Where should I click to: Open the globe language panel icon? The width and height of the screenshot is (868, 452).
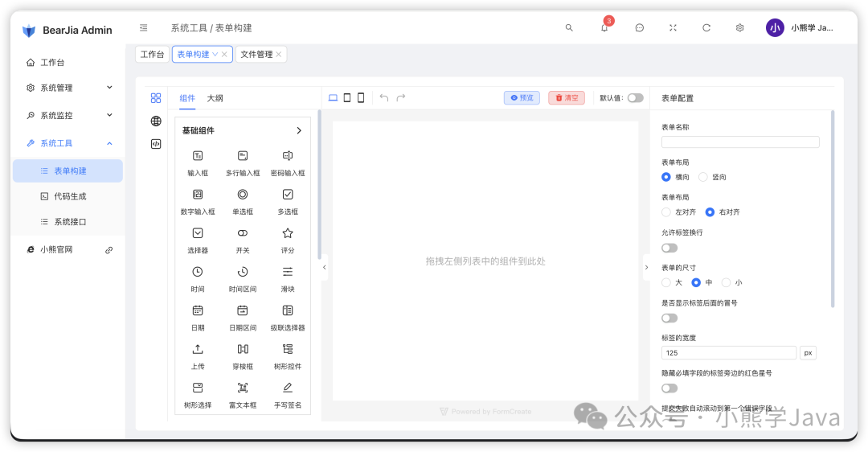click(x=156, y=121)
